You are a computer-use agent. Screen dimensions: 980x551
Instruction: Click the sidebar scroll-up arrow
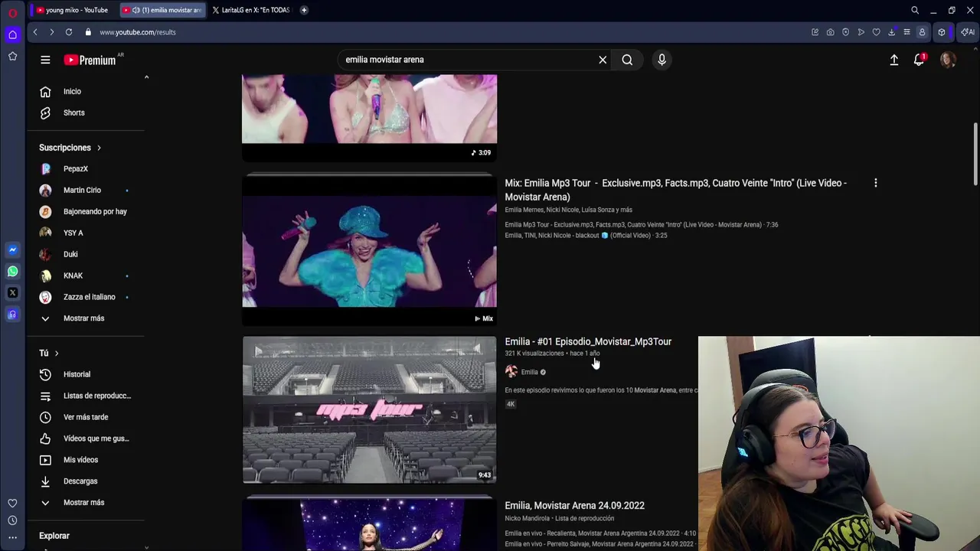click(x=146, y=77)
